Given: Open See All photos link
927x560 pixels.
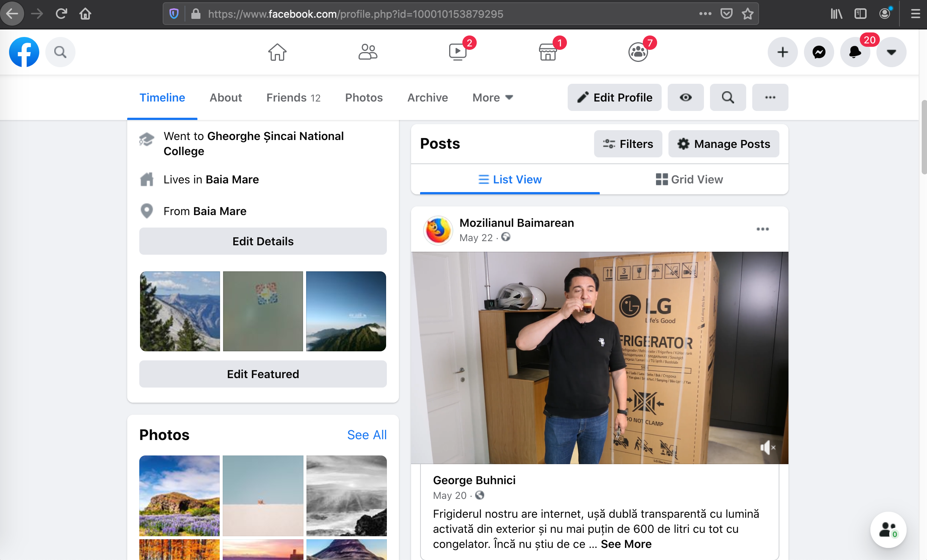Looking at the screenshot, I should [x=366, y=435].
